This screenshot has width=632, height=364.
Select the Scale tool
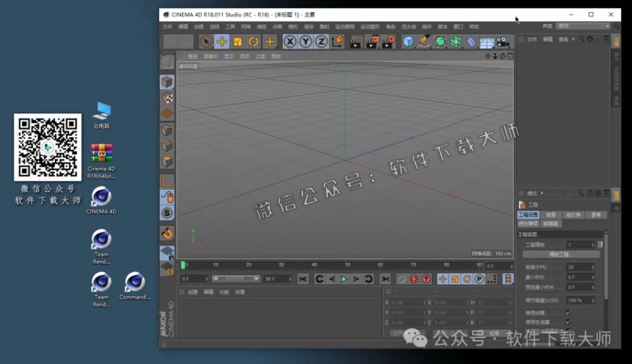[237, 41]
